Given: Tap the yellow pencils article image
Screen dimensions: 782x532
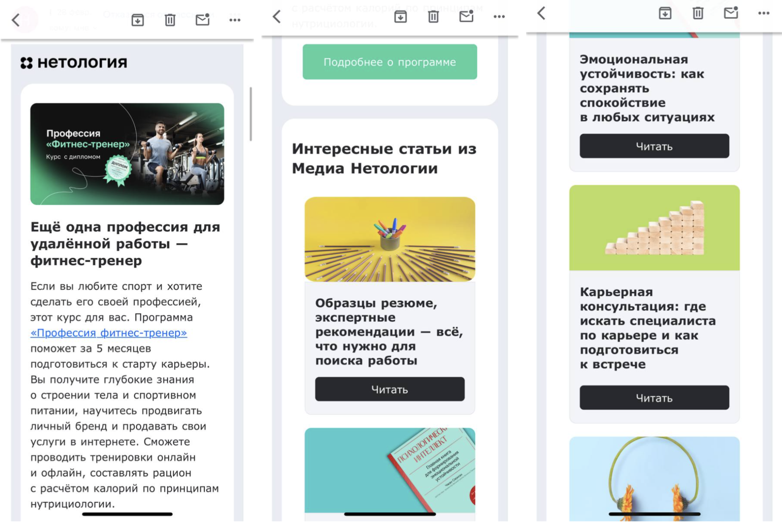Looking at the screenshot, I should coord(389,239).
